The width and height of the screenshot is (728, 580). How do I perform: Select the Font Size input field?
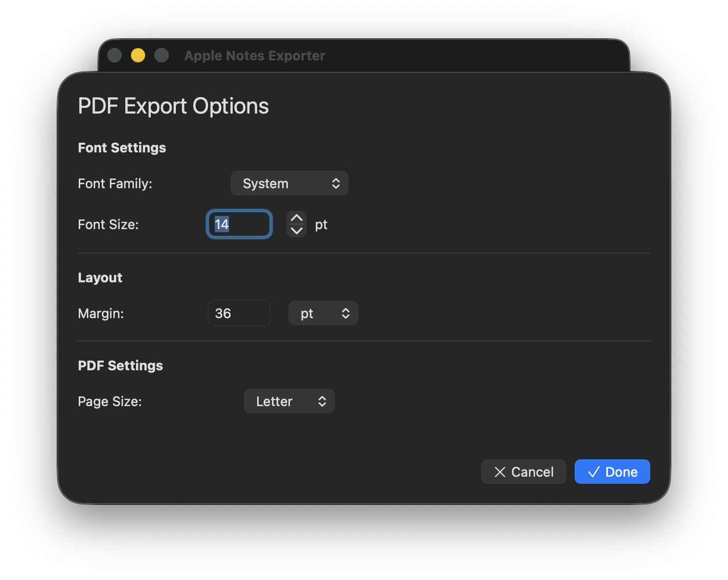click(239, 224)
